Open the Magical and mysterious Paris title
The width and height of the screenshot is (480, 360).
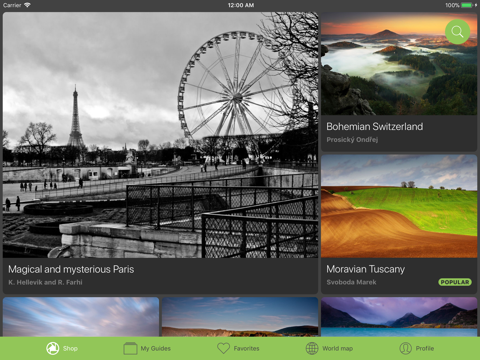pos(71,269)
